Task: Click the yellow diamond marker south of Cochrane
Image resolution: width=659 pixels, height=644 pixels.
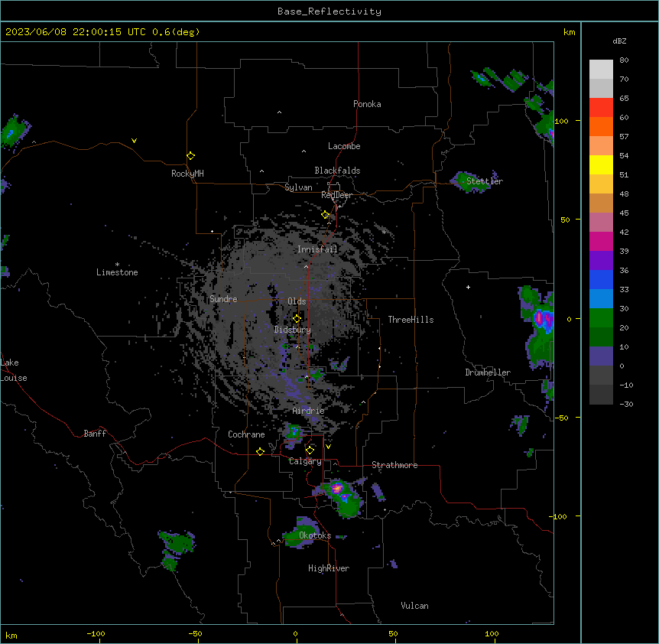Action: [260, 451]
